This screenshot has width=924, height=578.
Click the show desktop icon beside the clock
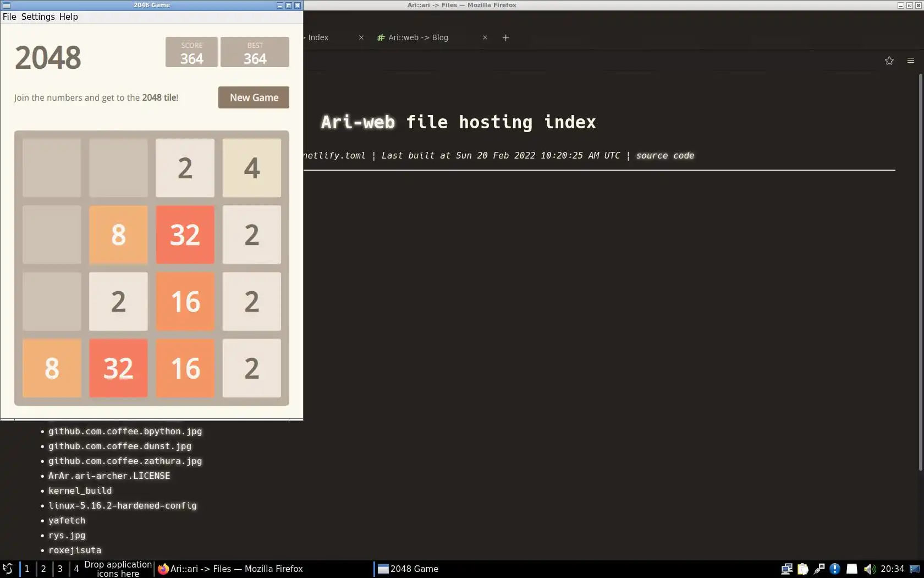tap(915, 569)
